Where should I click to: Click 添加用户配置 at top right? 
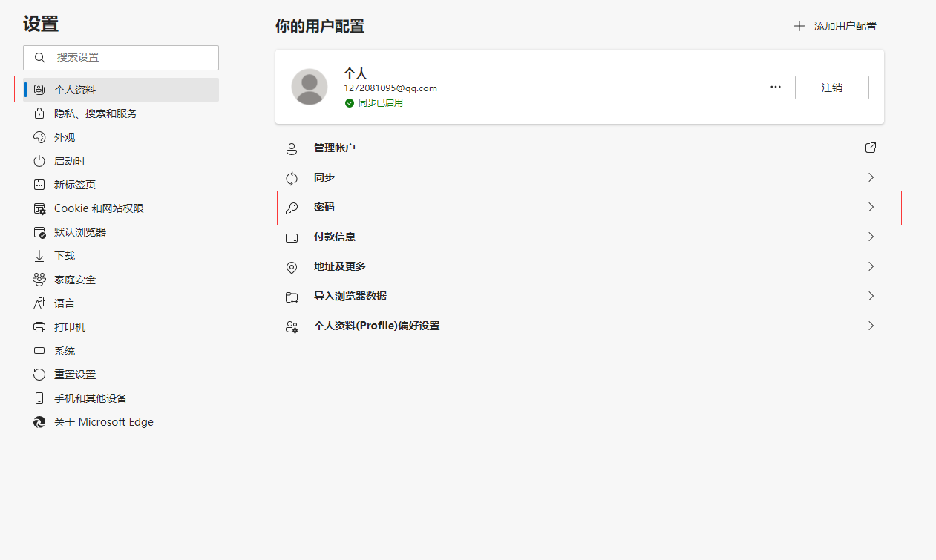coord(834,25)
